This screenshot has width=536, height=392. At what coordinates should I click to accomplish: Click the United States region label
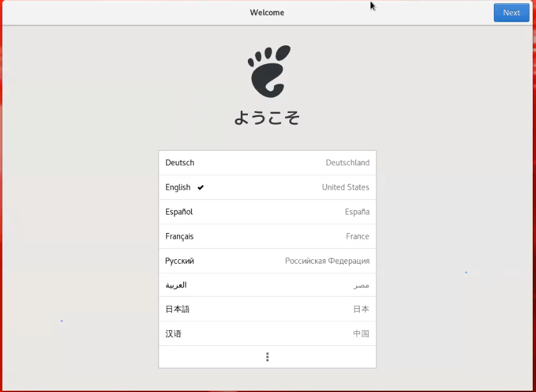[345, 187]
